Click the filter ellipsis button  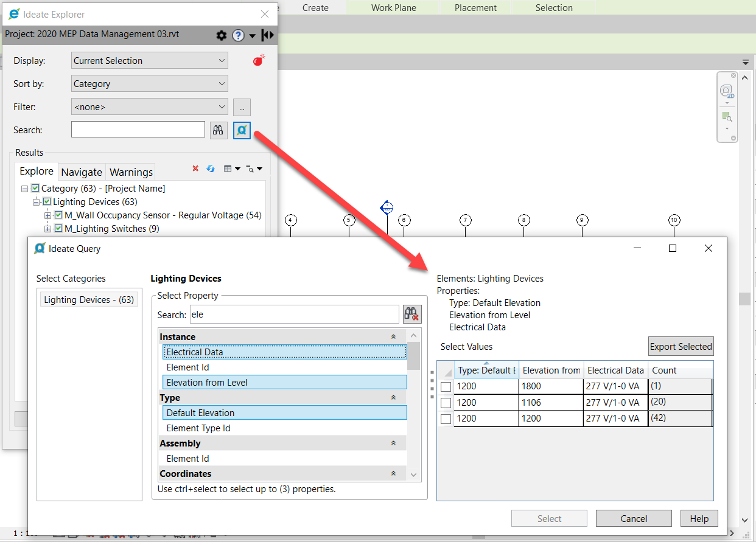(242, 107)
